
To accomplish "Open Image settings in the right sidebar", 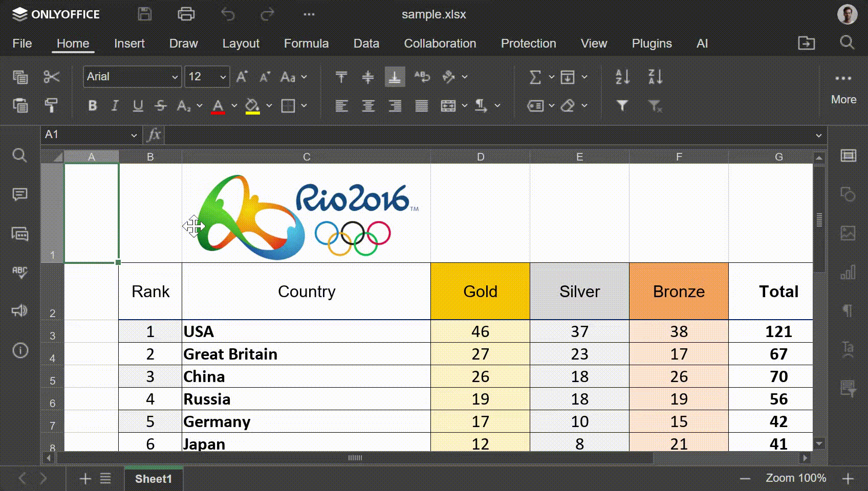I will 848,233.
